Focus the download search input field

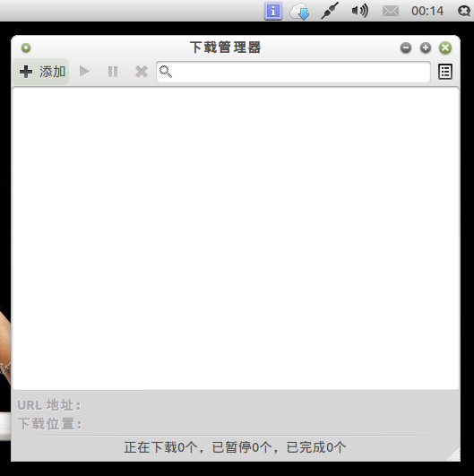(x=293, y=72)
